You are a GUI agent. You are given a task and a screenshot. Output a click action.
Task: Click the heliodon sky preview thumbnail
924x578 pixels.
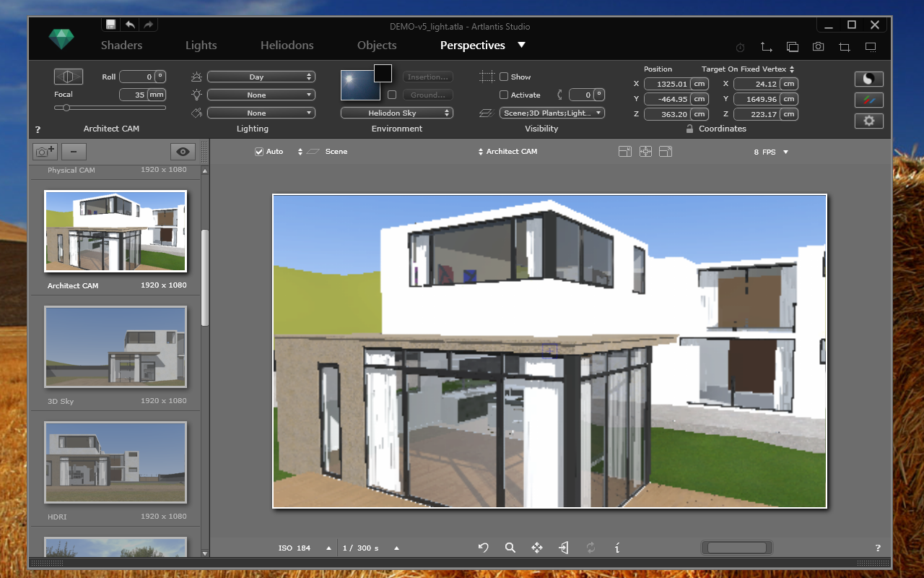[x=360, y=85]
